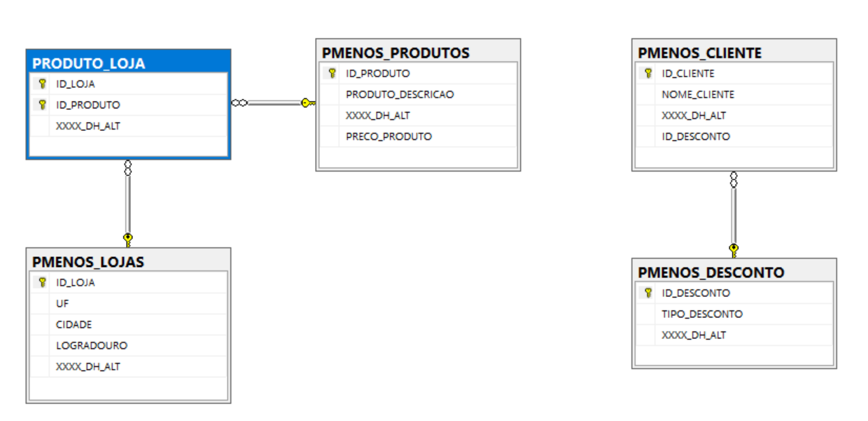Click the ID_DESCONTO key icon in PMENOS_DESCONTO

click(x=648, y=294)
